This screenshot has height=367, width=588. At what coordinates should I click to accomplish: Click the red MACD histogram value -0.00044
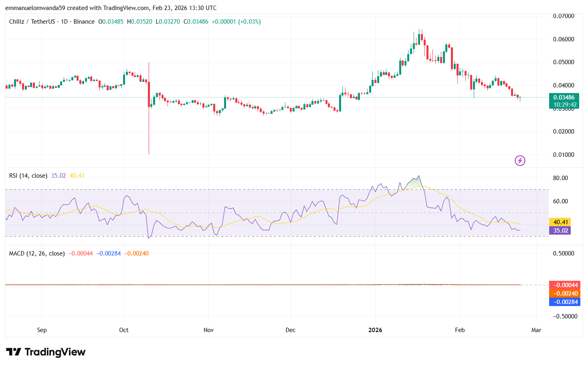[x=564, y=285]
